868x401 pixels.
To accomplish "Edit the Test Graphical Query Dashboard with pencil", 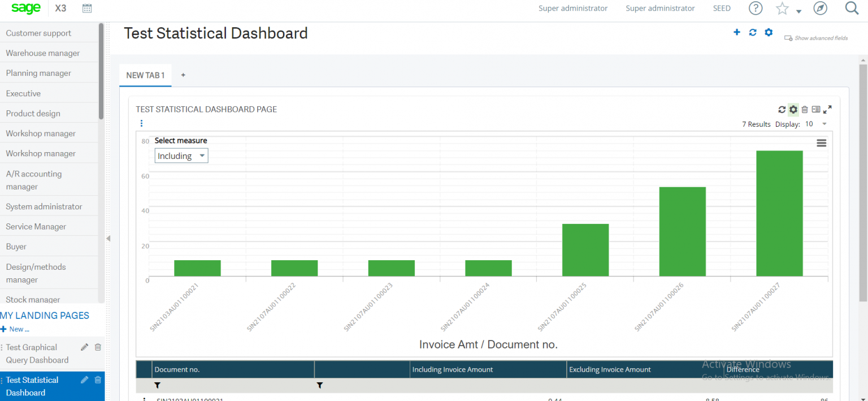I will (84, 347).
